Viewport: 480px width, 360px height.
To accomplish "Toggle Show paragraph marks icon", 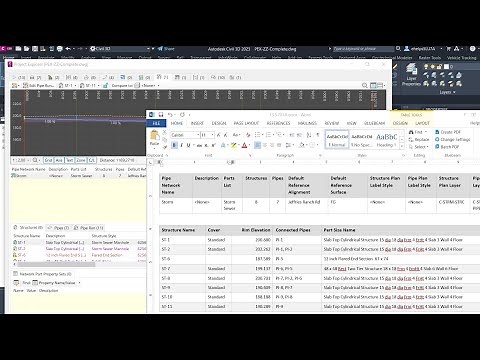I will click(x=318, y=135).
